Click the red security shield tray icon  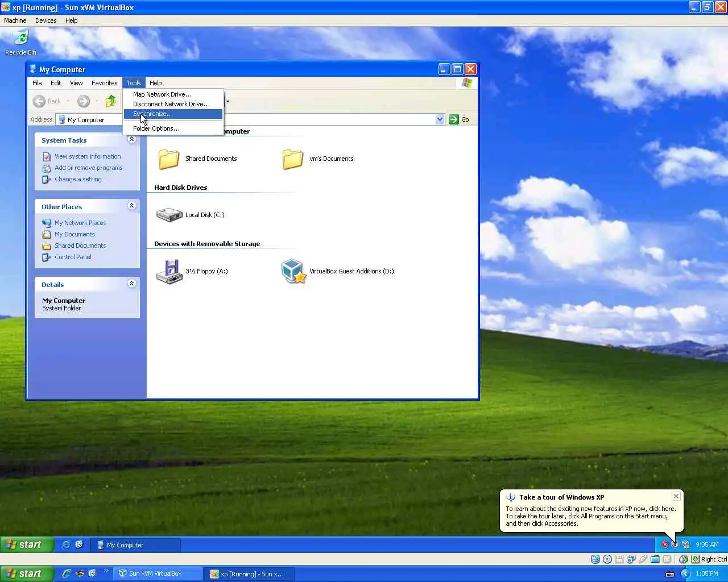[664, 544]
